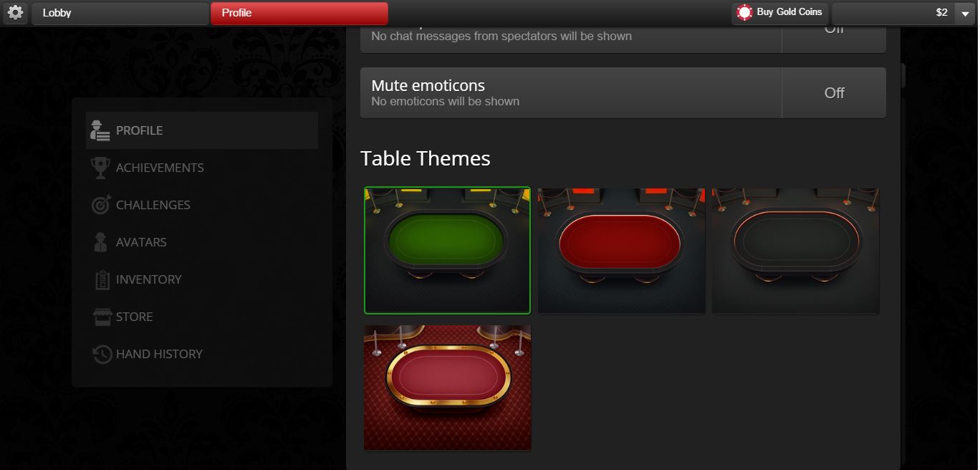This screenshot has height=470, width=980.
Task: Click the Achievements trophy icon
Action: [x=101, y=168]
